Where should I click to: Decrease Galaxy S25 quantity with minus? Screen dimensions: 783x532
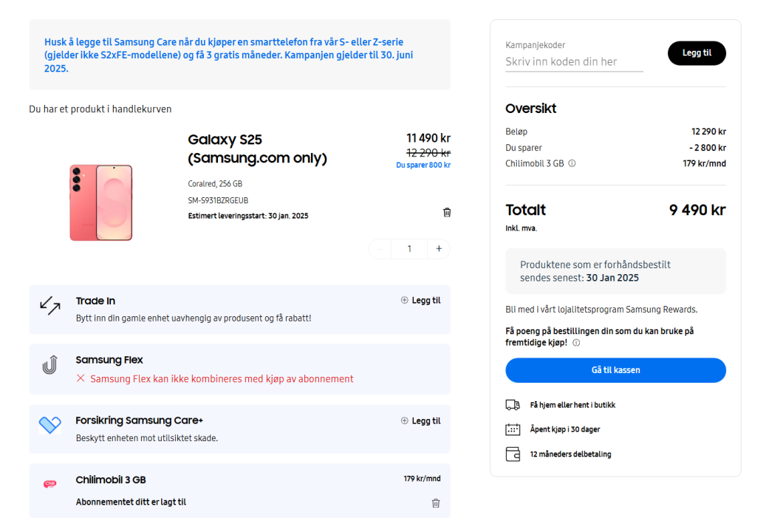[x=380, y=249]
